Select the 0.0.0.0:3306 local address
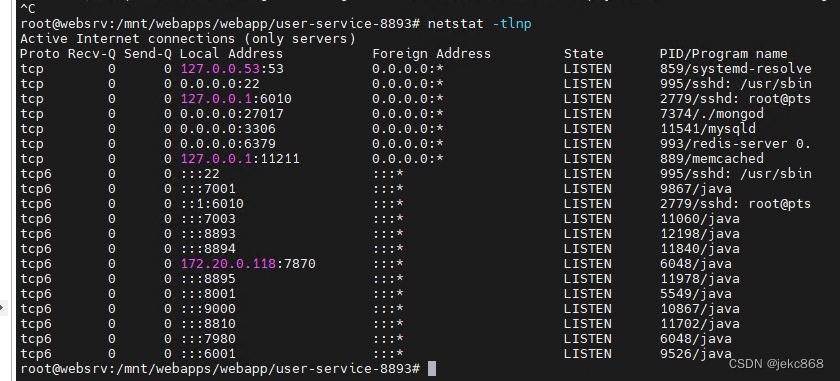840x381 pixels. (x=228, y=129)
